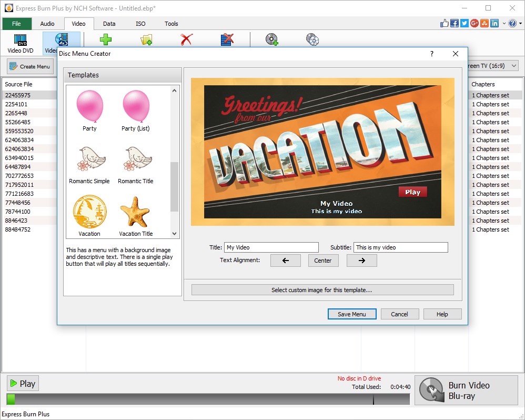Share on Facebook via the social icon

453,23
